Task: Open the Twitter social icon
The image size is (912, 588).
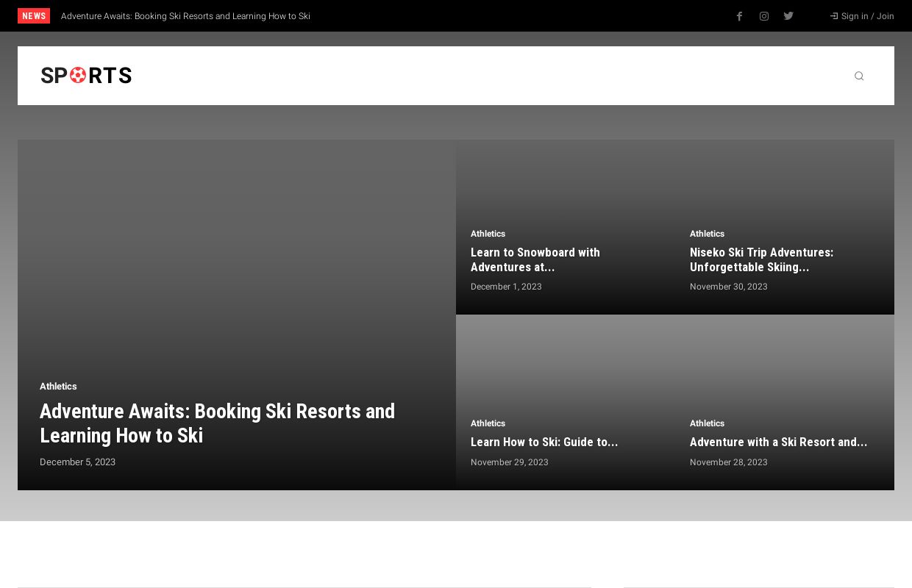Action: pos(788,16)
